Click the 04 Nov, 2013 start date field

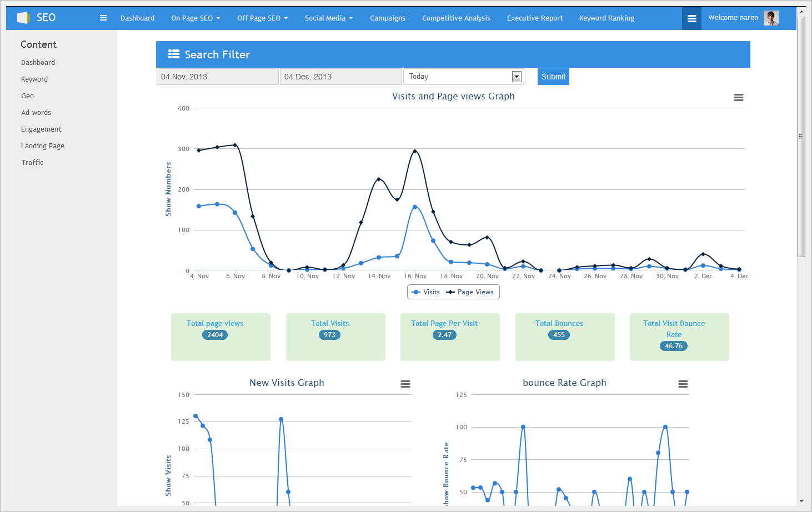217,77
